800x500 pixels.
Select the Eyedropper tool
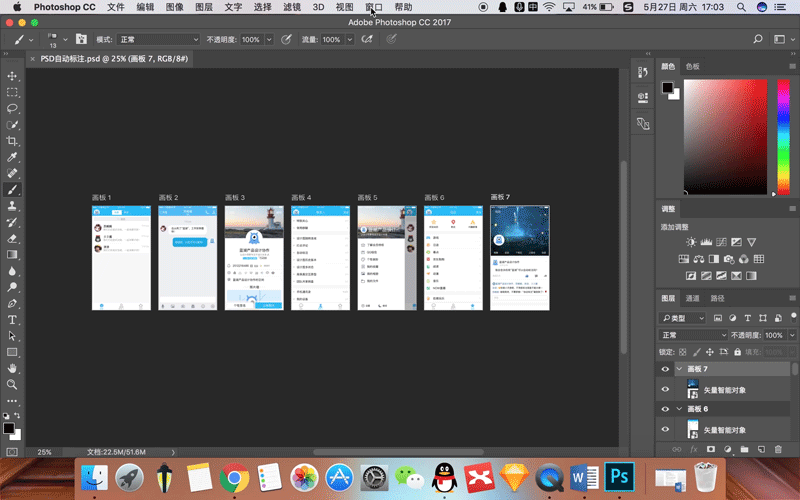(x=12, y=157)
